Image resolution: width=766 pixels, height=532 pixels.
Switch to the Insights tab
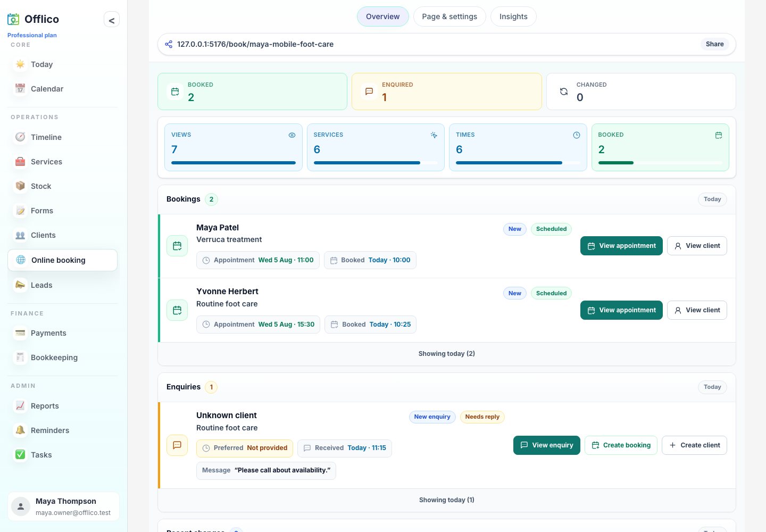(513, 16)
